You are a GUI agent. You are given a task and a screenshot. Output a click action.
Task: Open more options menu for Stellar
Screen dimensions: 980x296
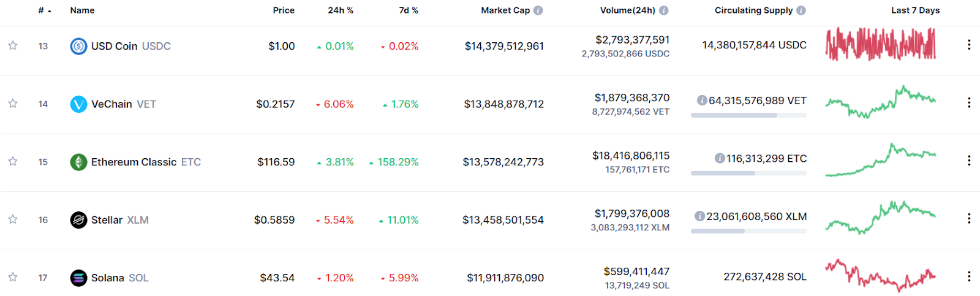[x=969, y=218]
